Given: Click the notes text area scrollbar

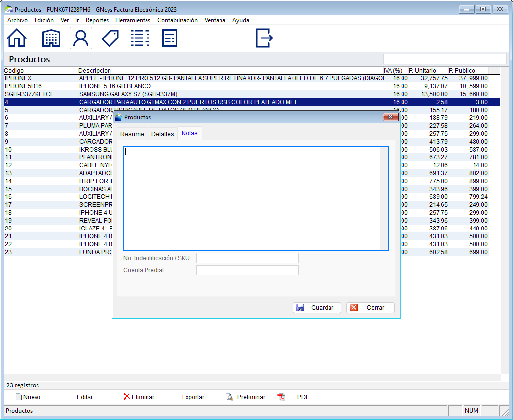Looking at the screenshot, I should click(x=384, y=198).
